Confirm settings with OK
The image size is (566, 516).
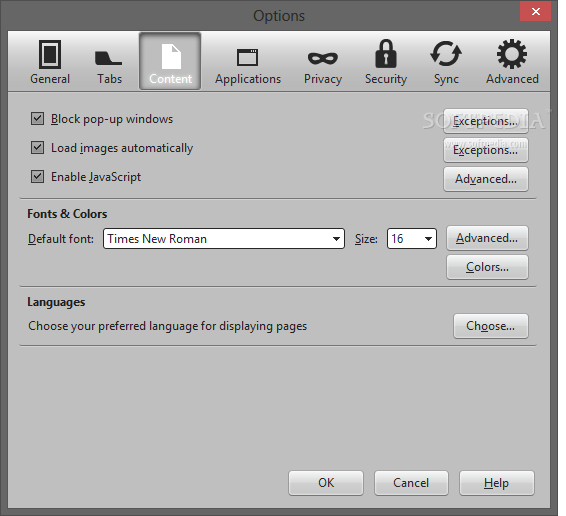pyautogui.click(x=326, y=483)
